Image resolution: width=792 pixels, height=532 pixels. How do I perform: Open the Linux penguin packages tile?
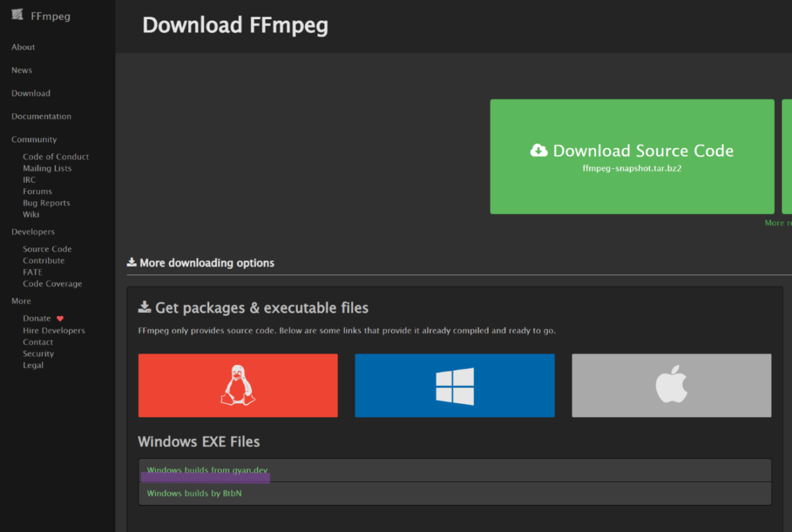[x=238, y=385]
